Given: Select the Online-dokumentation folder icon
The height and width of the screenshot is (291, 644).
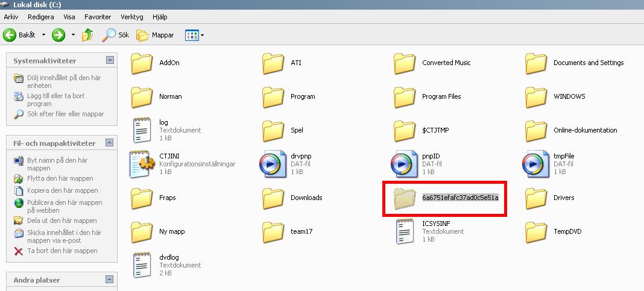Looking at the screenshot, I should coord(536,131).
